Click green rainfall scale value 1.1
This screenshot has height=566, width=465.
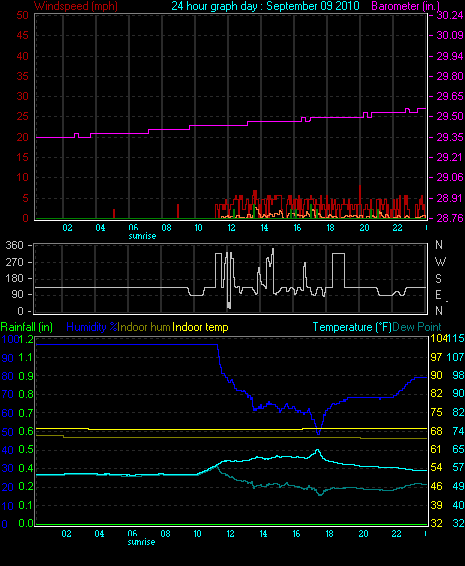point(26,358)
